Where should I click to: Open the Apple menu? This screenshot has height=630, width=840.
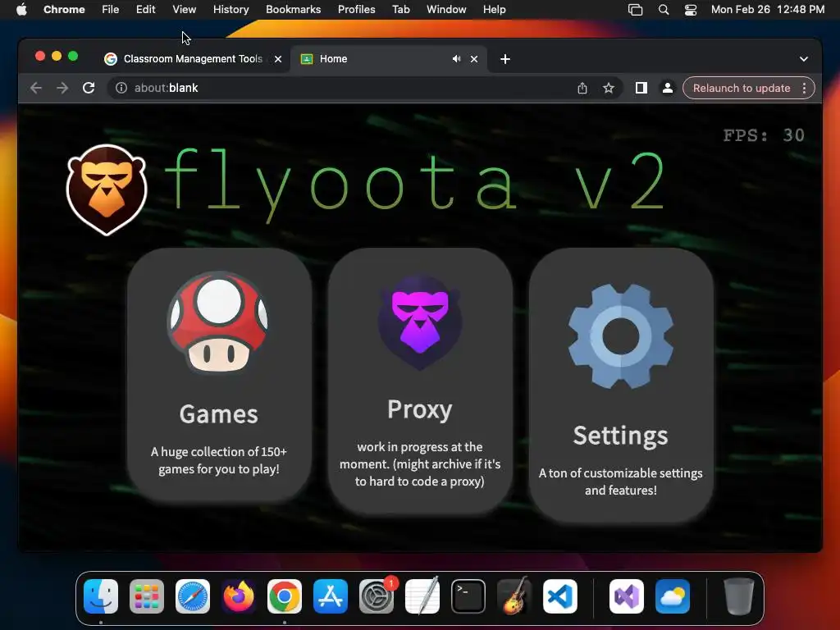(x=21, y=10)
